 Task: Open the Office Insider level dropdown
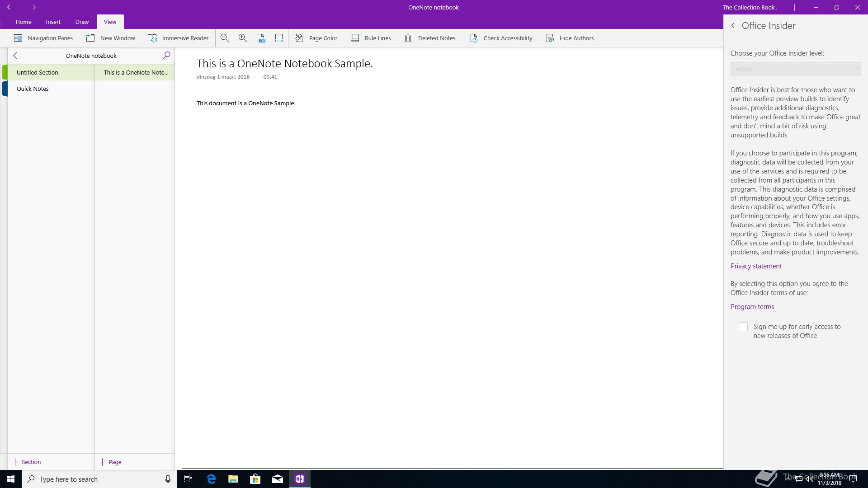click(x=796, y=69)
